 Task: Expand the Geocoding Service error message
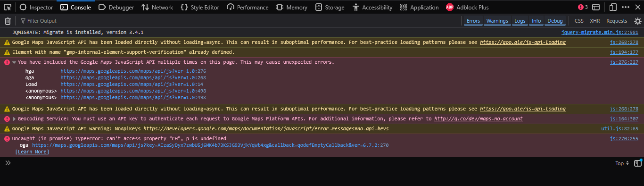point(14,119)
